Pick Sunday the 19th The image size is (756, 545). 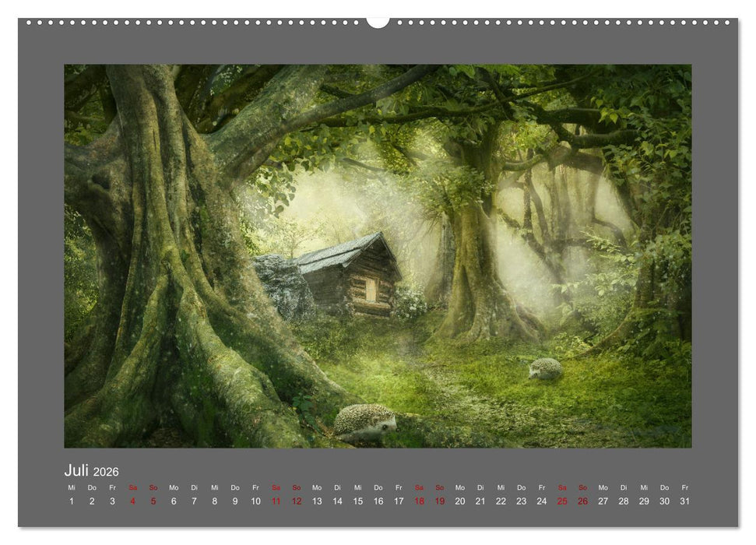pyautogui.click(x=439, y=501)
